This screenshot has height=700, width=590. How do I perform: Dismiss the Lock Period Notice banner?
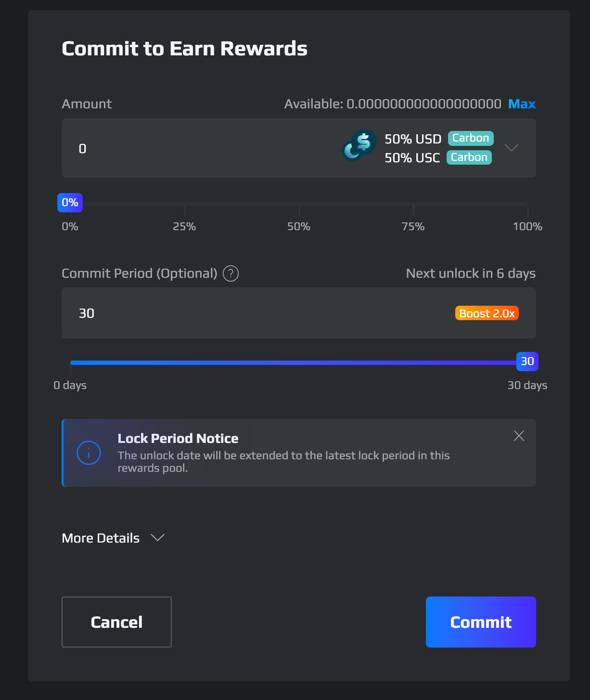tap(519, 436)
